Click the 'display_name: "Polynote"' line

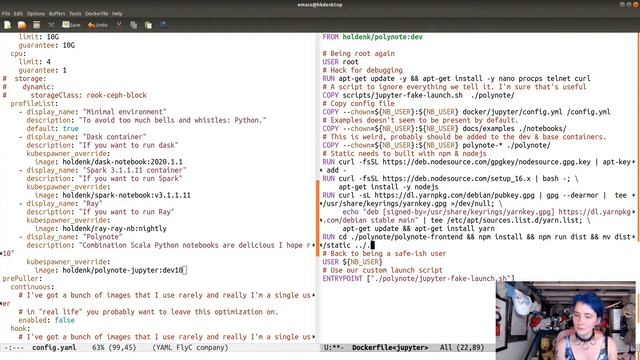coord(71,237)
